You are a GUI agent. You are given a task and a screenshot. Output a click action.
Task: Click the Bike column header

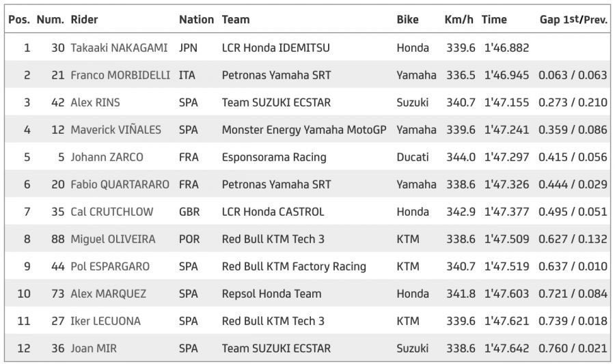pos(407,20)
